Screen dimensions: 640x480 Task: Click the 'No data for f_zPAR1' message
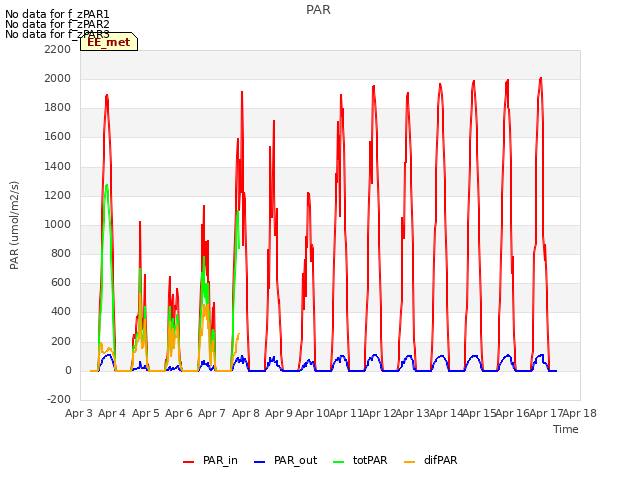tap(57, 14)
